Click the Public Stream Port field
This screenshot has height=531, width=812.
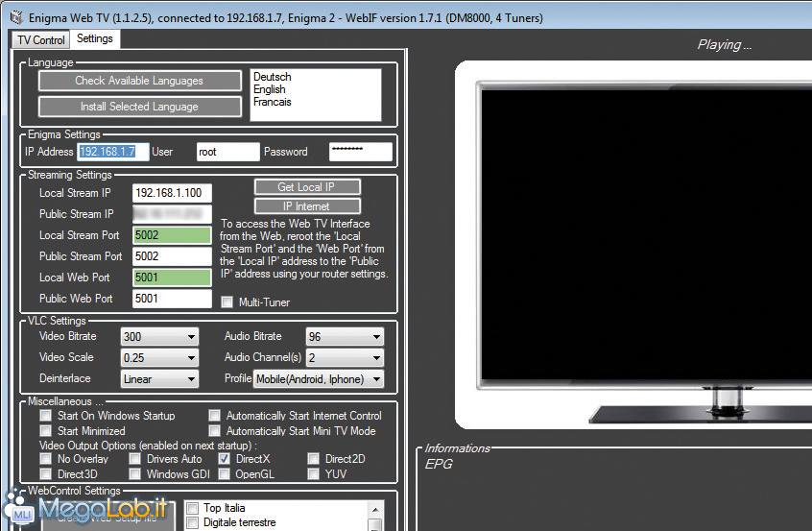pos(172,256)
